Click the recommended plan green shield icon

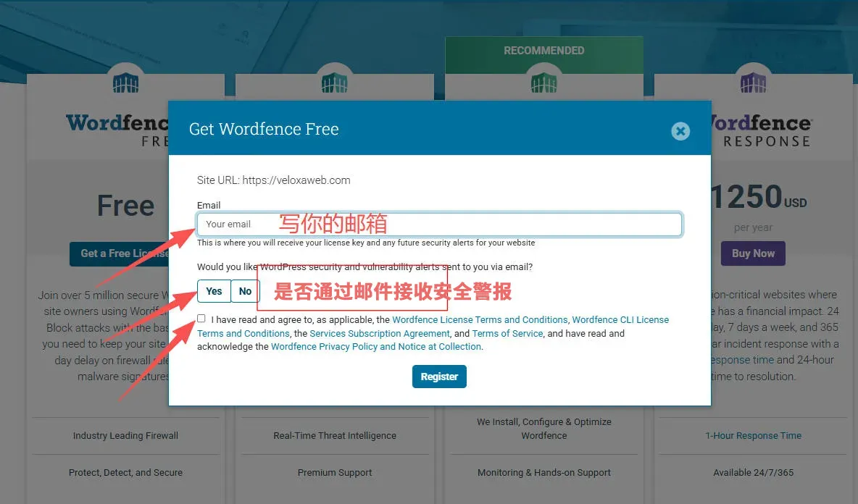coord(543,83)
